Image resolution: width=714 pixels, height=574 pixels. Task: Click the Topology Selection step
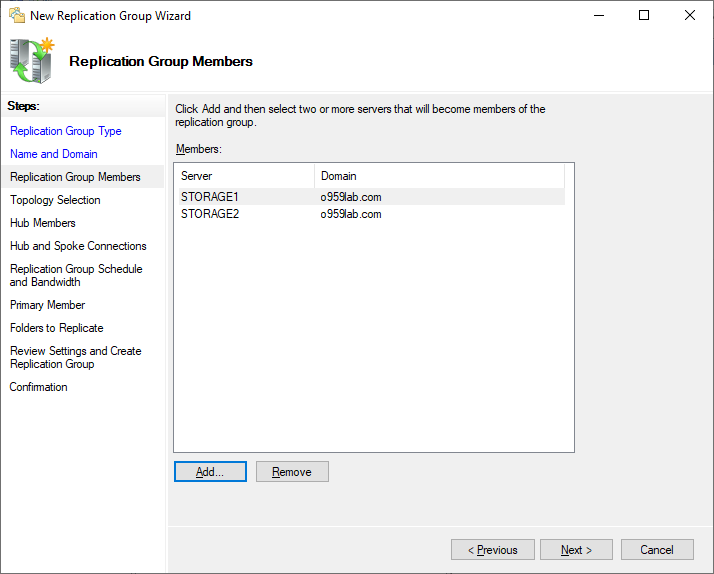click(x=55, y=200)
